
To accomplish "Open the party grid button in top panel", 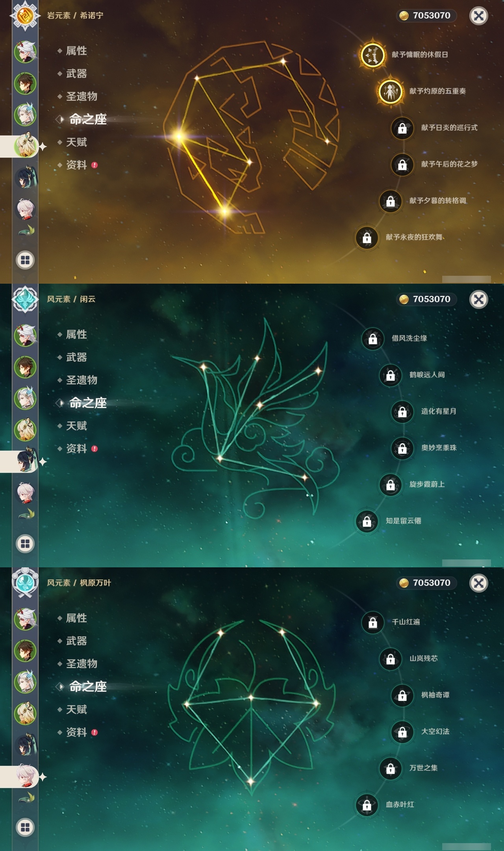I will 25,260.
